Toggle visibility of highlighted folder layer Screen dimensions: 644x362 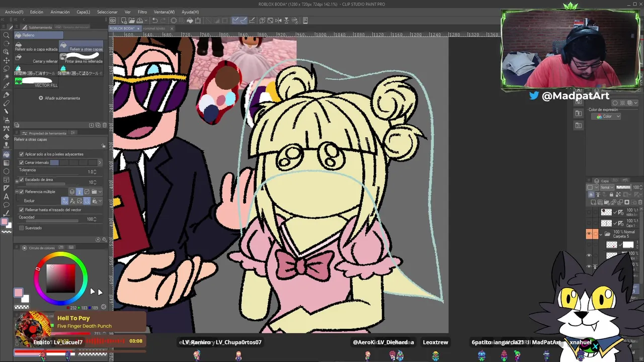tap(589, 234)
